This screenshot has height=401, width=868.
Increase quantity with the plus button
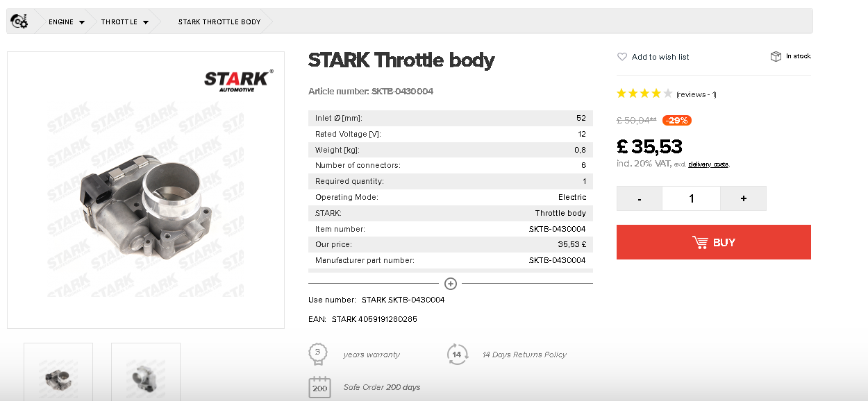[743, 198]
